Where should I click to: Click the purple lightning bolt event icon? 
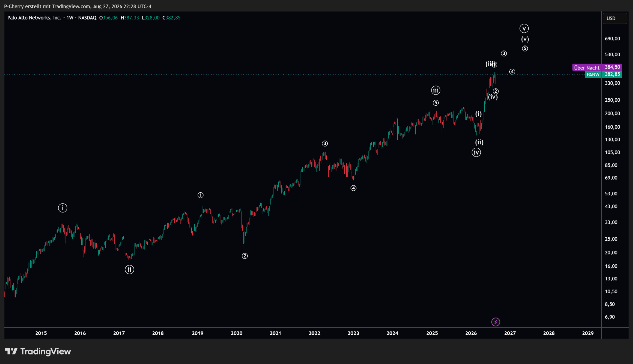tap(496, 322)
